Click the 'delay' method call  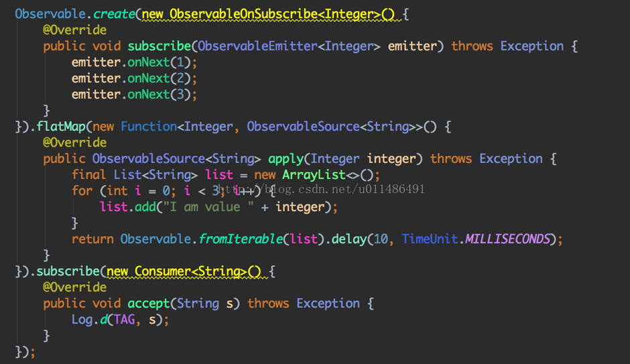pyautogui.click(x=349, y=239)
